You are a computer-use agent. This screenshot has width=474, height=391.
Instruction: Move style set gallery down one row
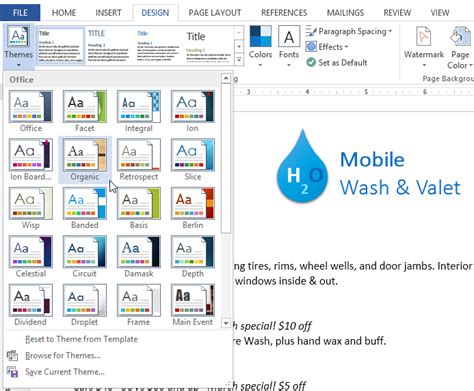[x=239, y=47]
